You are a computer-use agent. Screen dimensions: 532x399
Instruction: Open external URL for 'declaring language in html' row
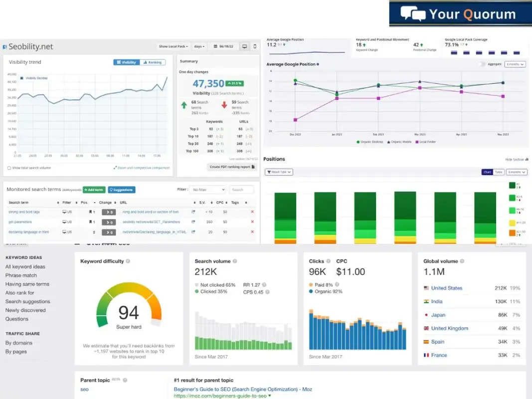[193, 232]
